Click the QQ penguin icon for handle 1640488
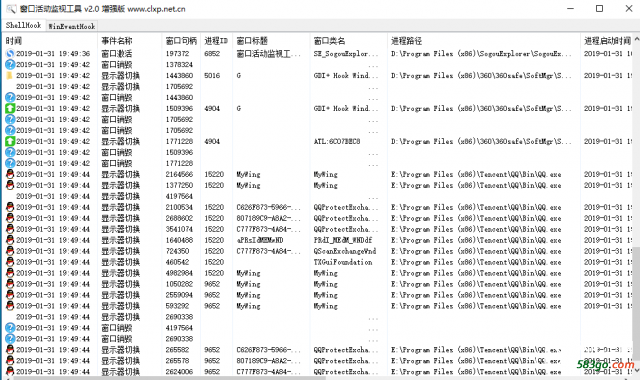This screenshot has width=640, height=380. pos(10,240)
